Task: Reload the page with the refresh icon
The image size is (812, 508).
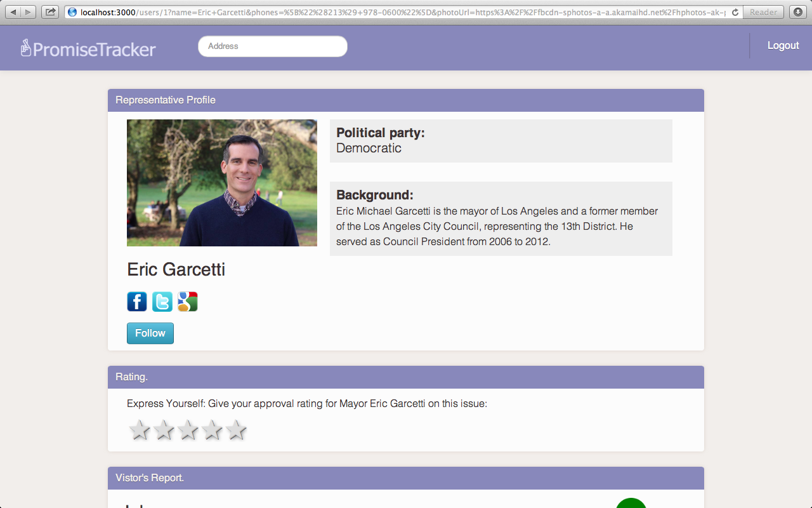Action: [x=735, y=12]
